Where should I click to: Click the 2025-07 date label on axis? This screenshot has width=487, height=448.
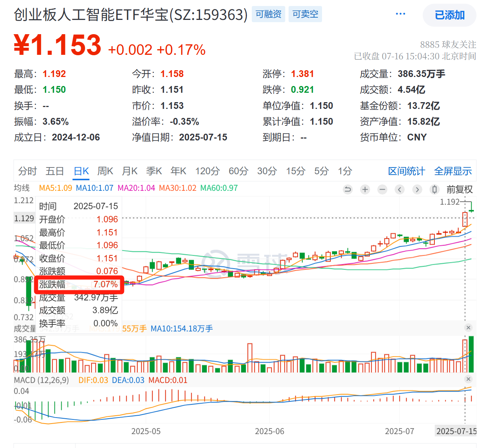[399, 431]
